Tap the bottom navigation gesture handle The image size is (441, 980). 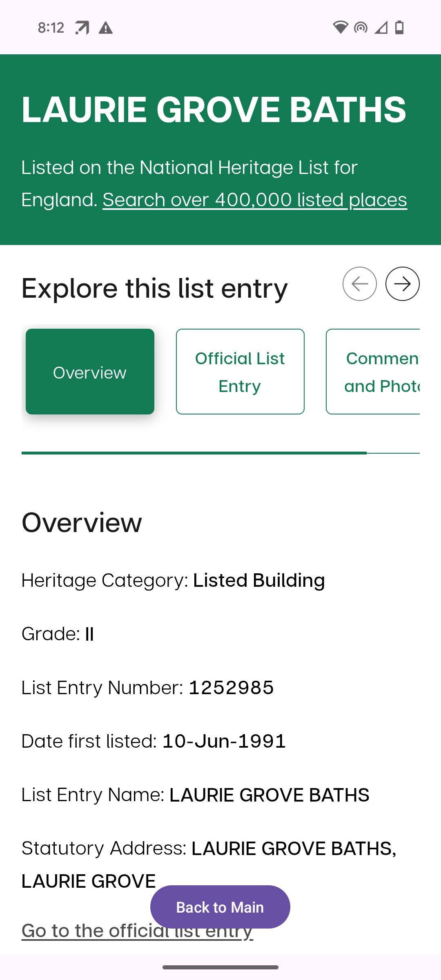tap(220, 967)
